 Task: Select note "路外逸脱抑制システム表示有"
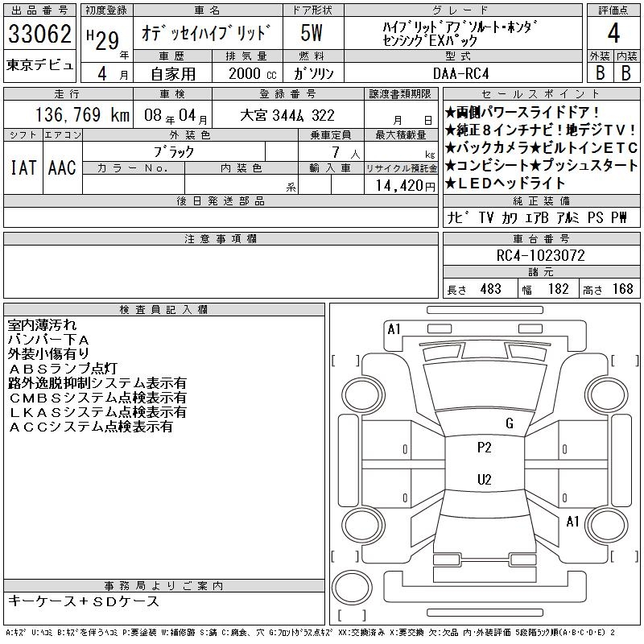tap(97, 383)
